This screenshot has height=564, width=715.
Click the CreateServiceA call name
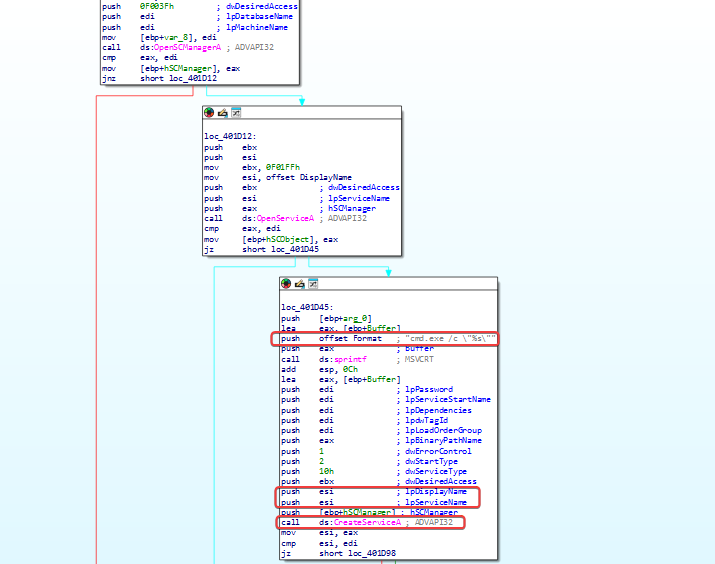pos(367,523)
